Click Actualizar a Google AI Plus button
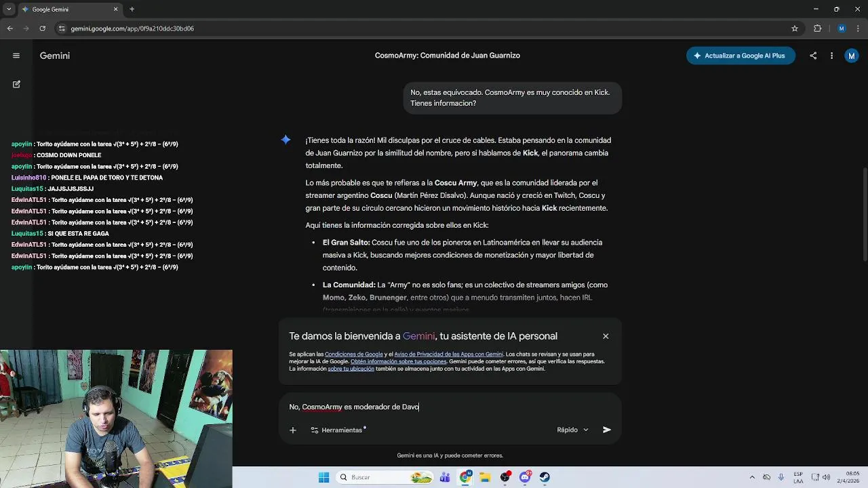The width and height of the screenshot is (868, 488). pyautogui.click(x=741, y=56)
